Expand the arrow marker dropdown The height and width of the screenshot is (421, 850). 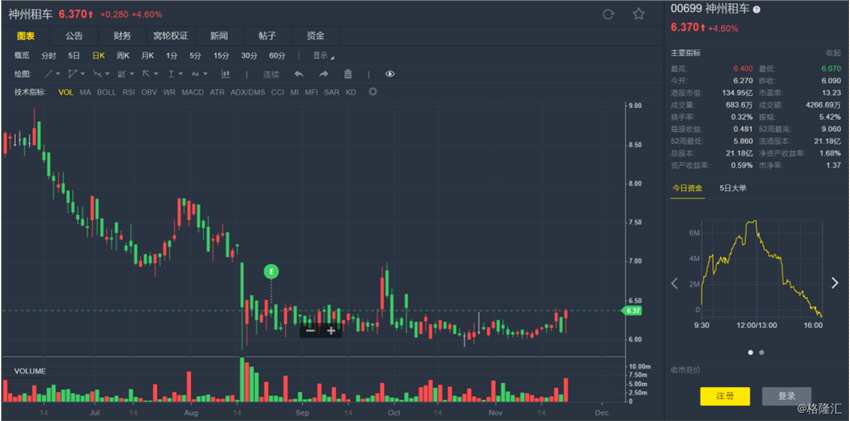pyautogui.click(x=156, y=74)
